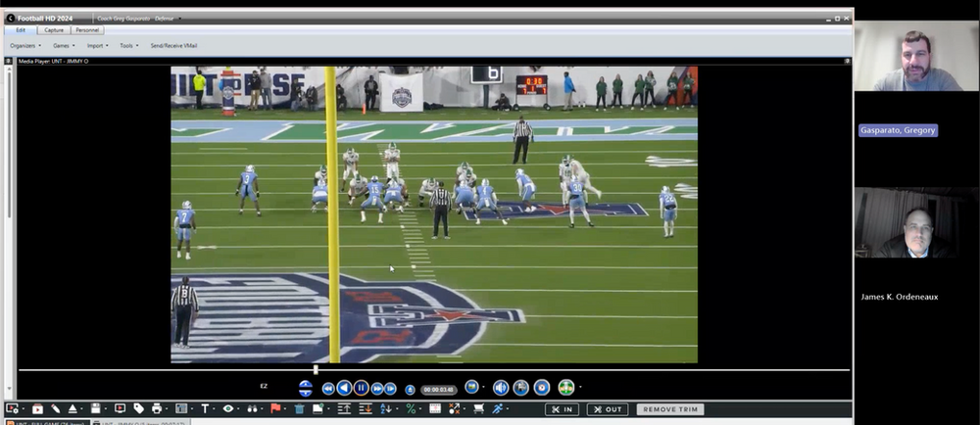Viewport: 980px width, 425px height.
Task: Click the move-to-top lines icon
Action: pos(344,408)
